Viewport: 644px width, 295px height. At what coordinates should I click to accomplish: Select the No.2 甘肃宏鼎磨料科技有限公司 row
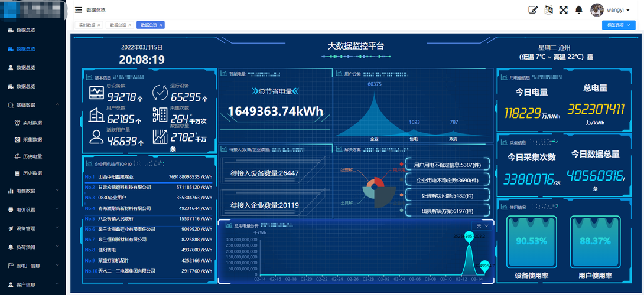tap(149, 187)
